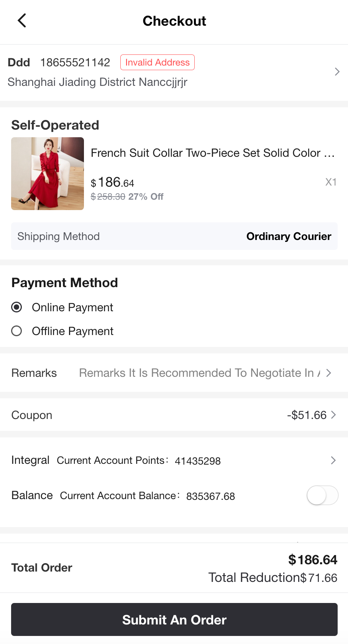The height and width of the screenshot is (644, 348).
Task: Open the red dress product thumbnail
Action: point(48,174)
